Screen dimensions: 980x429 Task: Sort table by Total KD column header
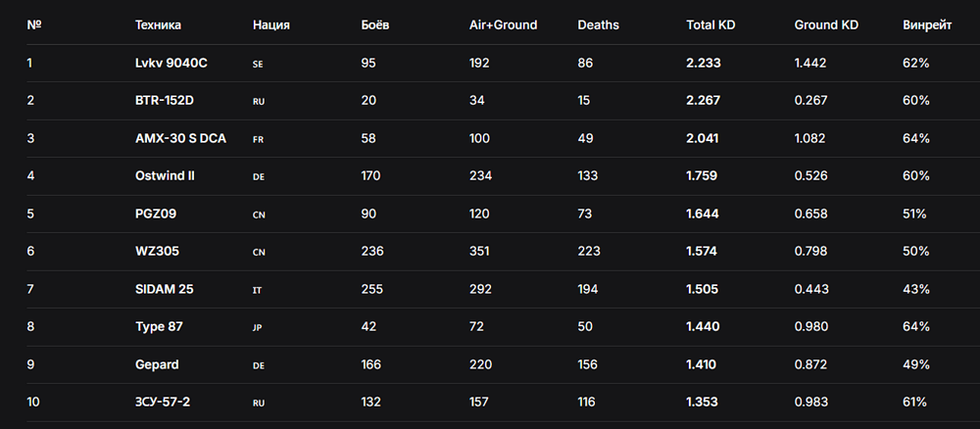710,25
